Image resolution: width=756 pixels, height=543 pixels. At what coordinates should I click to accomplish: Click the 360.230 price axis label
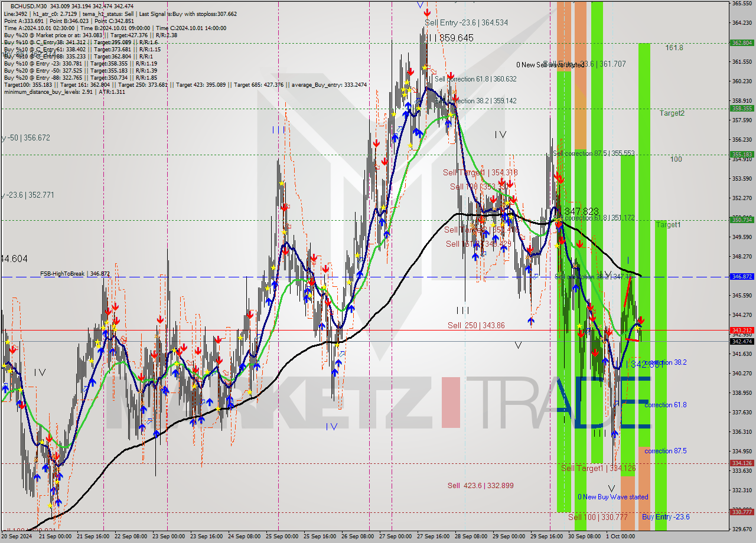click(742, 81)
